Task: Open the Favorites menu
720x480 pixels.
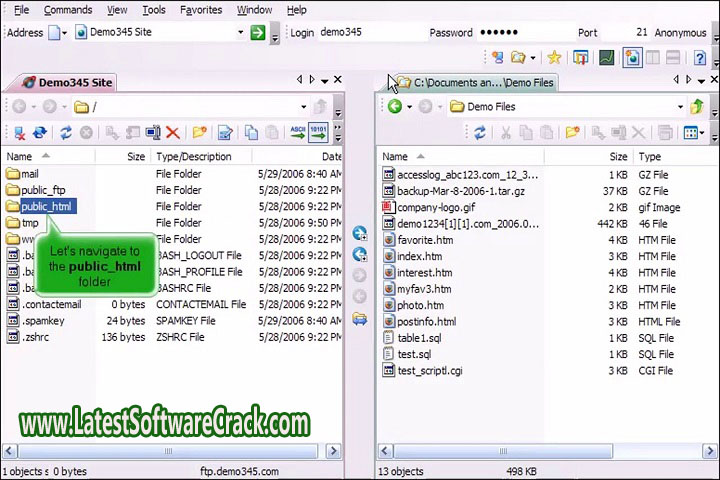Action: 201,10
